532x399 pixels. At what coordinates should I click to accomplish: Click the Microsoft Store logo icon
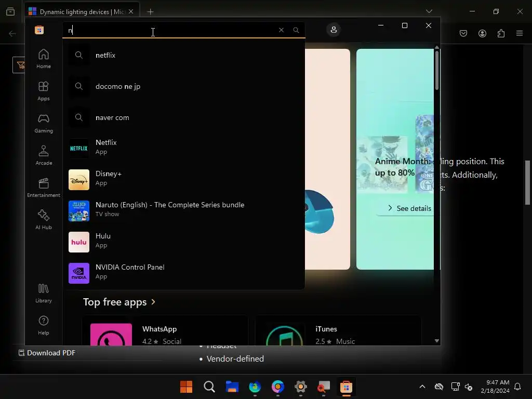tap(39, 30)
